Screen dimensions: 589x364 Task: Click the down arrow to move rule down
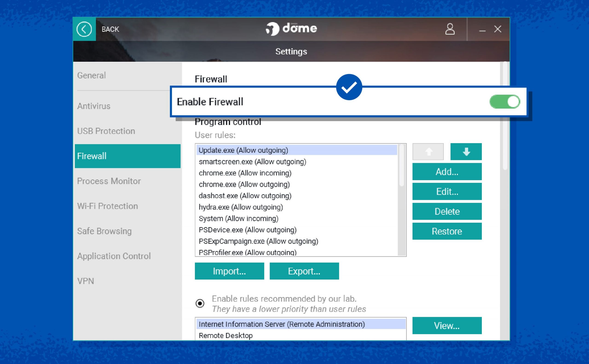pyautogui.click(x=466, y=152)
